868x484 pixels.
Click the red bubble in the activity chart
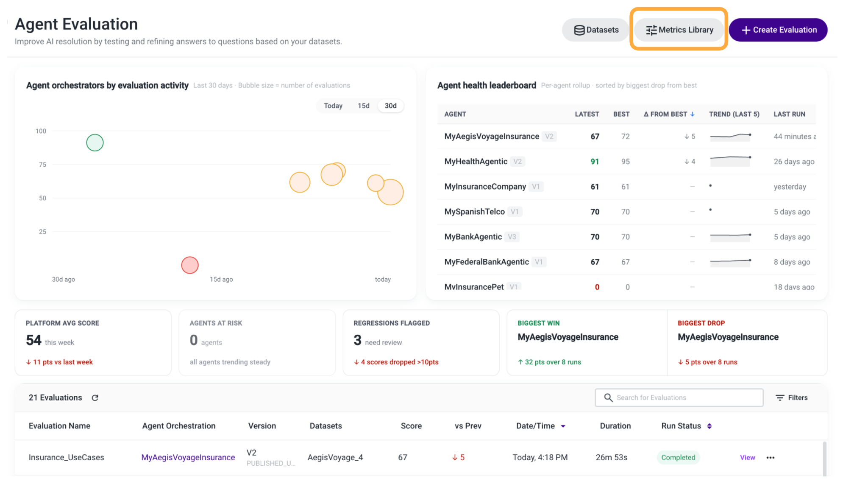190,265
